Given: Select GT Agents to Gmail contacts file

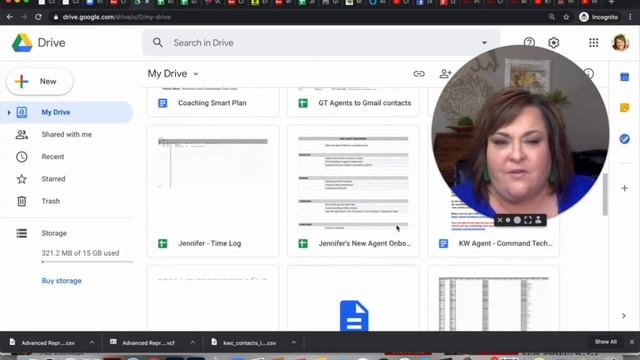Looking at the screenshot, I should (x=353, y=103).
